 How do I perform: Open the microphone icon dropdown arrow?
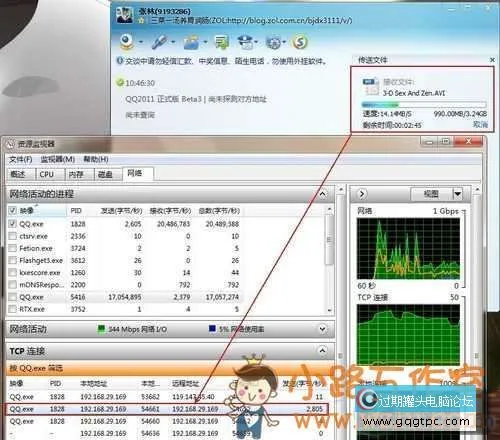(x=173, y=42)
